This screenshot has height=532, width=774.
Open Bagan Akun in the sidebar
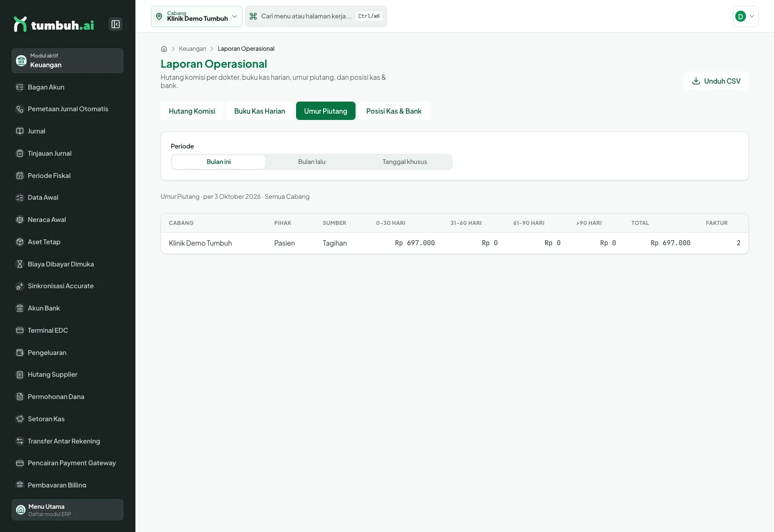click(67, 87)
